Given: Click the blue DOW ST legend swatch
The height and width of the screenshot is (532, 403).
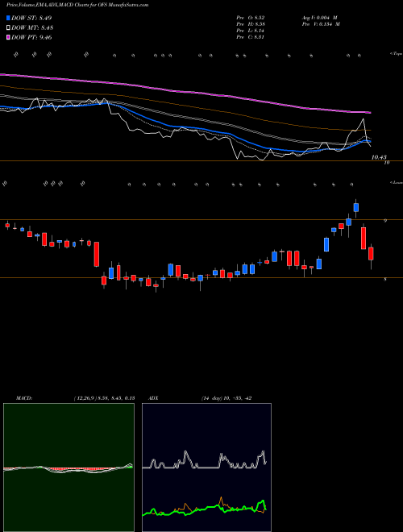Looking at the screenshot, I should click(9, 18).
